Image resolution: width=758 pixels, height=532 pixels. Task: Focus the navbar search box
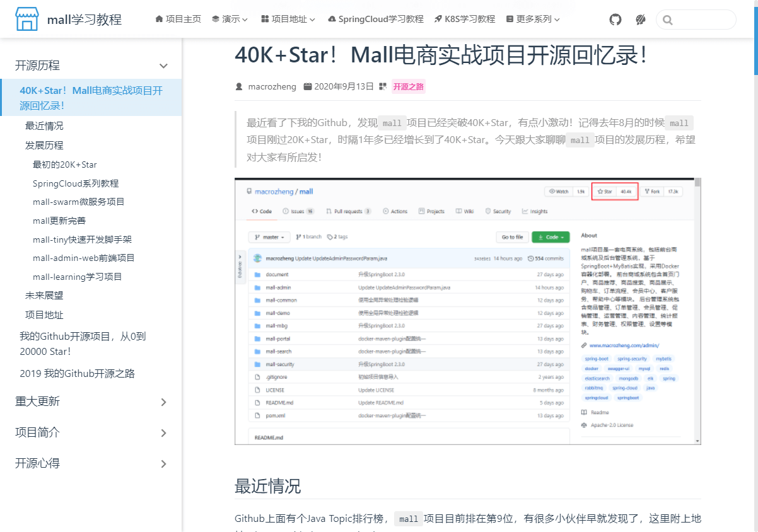pos(696,20)
